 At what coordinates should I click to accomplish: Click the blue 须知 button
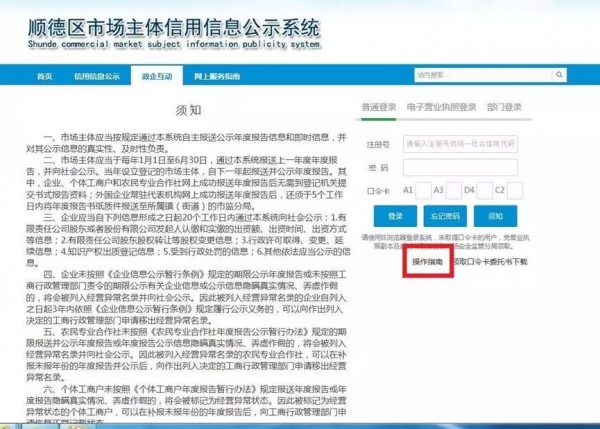point(496,215)
